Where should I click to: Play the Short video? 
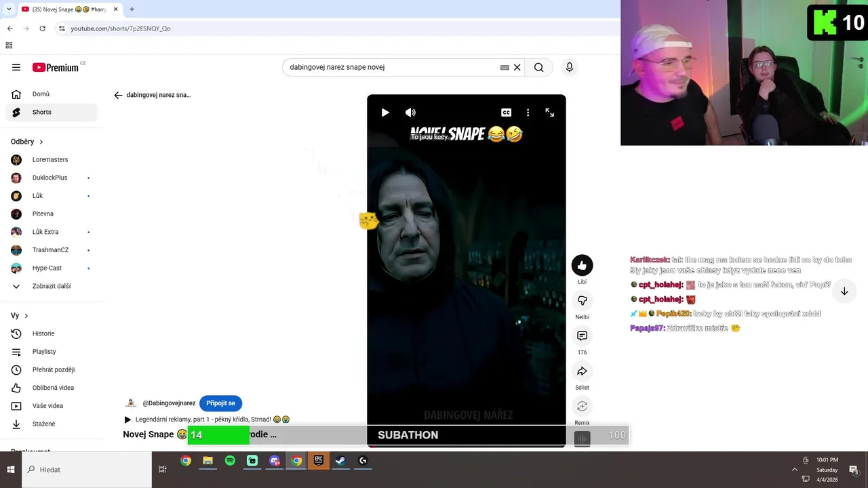click(x=385, y=113)
